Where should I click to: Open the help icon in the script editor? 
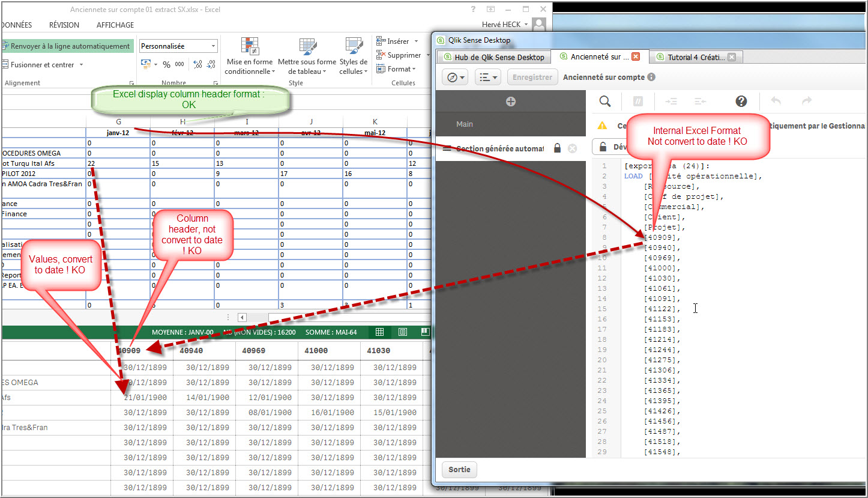[741, 102]
